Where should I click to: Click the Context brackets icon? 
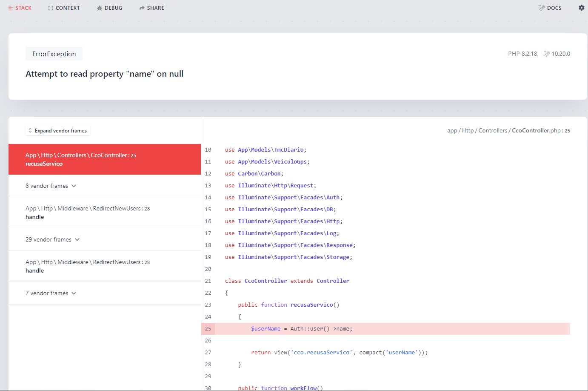(51, 8)
